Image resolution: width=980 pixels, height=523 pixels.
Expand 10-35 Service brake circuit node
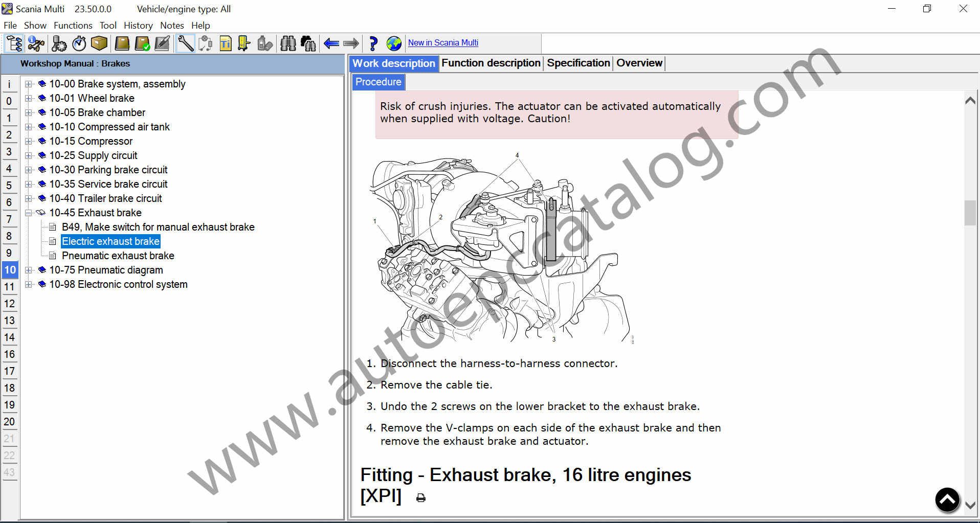pos(29,184)
